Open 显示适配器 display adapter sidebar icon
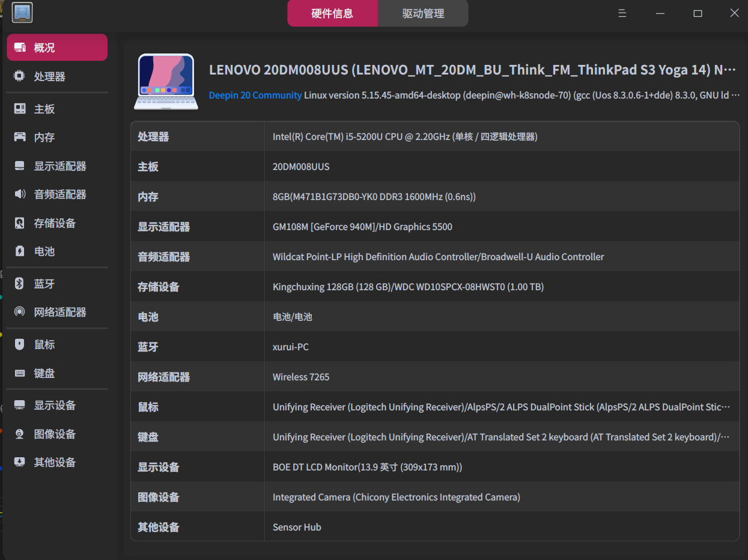The height and width of the screenshot is (560, 748). point(20,166)
